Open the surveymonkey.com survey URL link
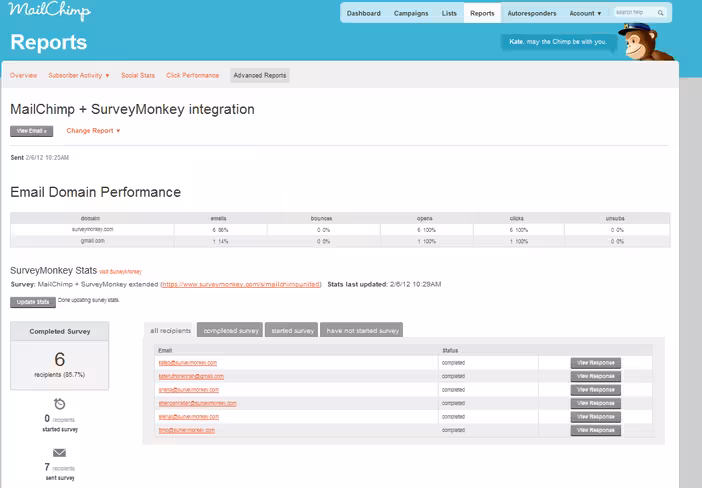The width and height of the screenshot is (702, 488). click(241, 284)
